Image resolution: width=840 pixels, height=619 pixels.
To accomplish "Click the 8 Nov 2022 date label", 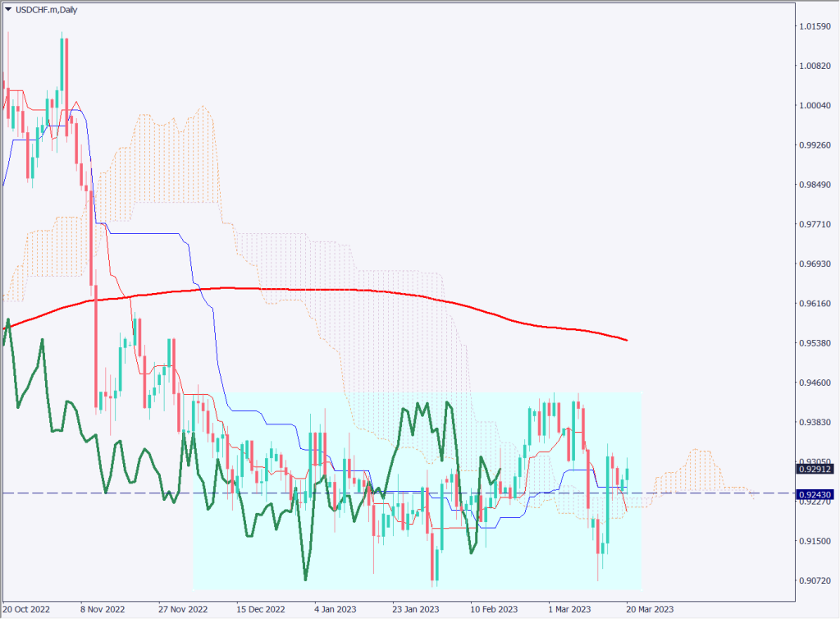I will pos(103,609).
